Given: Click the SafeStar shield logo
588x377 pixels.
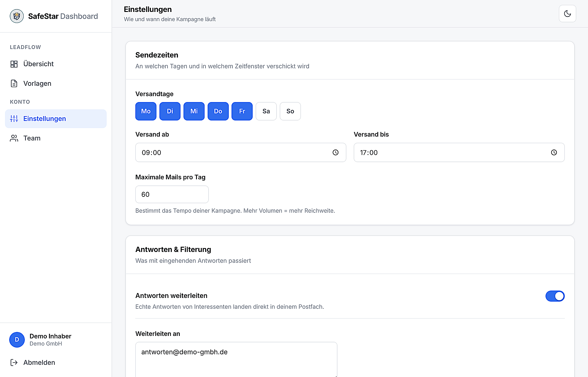Looking at the screenshot, I should click(x=17, y=16).
